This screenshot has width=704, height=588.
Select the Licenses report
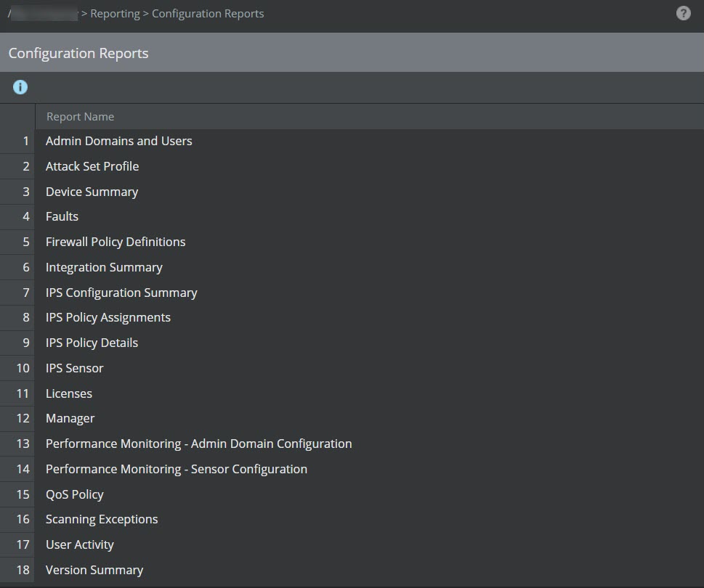pyautogui.click(x=69, y=393)
